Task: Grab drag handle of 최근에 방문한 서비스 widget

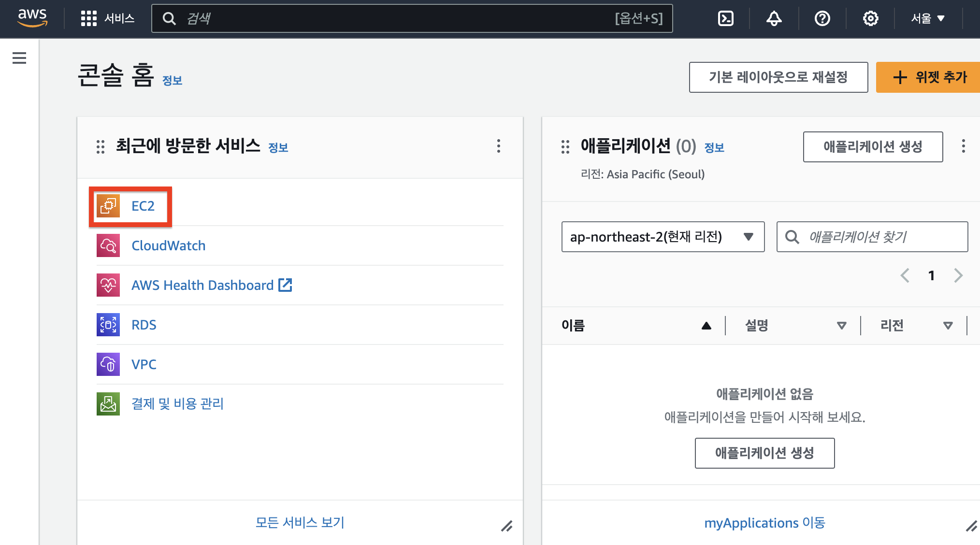Action: click(101, 146)
